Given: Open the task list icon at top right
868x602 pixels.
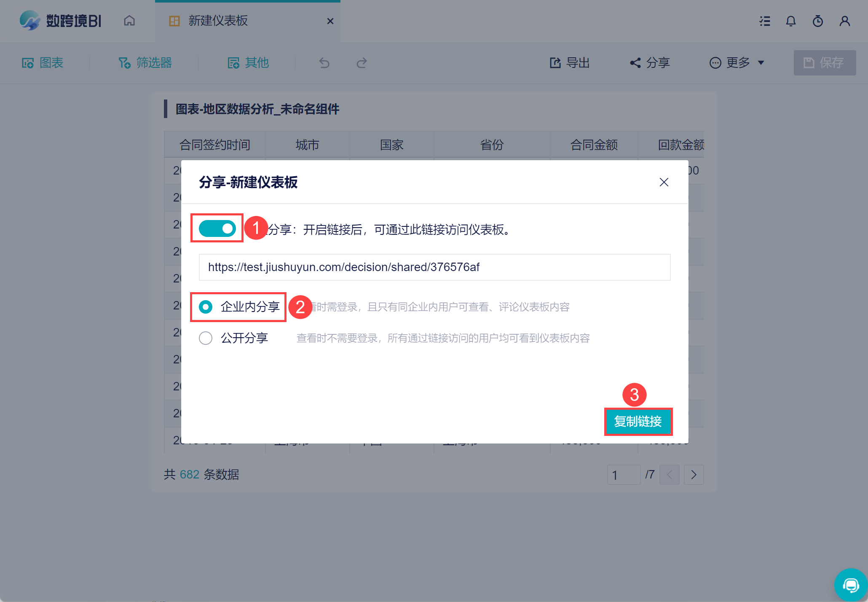Looking at the screenshot, I should point(765,21).
